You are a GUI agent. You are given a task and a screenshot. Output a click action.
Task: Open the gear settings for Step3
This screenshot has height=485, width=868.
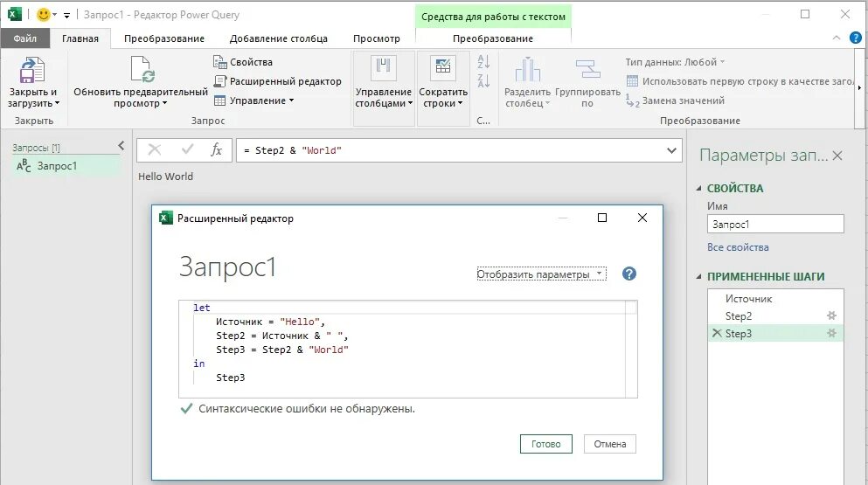[831, 333]
